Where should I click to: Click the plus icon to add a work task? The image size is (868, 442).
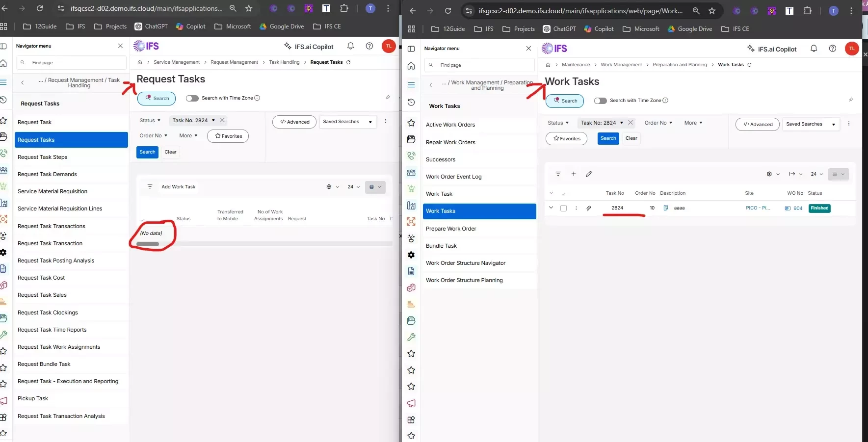pyautogui.click(x=574, y=174)
